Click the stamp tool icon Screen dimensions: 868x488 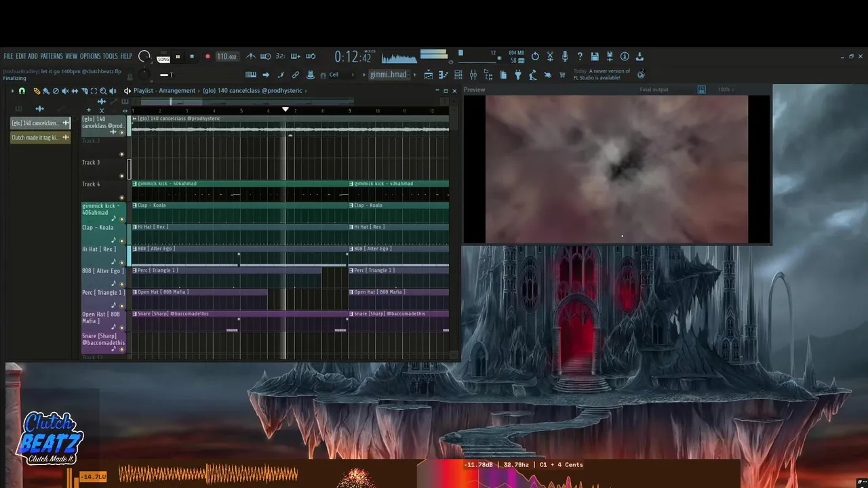point(311,75)
